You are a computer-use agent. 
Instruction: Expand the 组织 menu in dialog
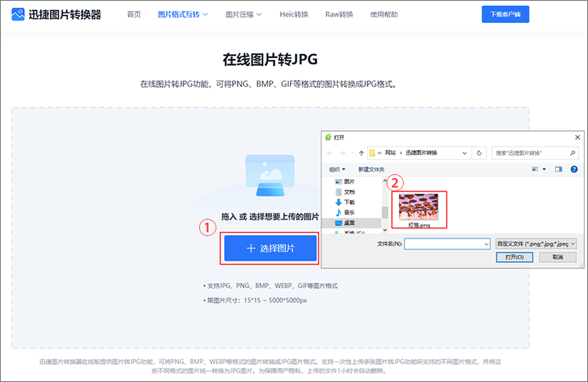click(x=338, y=169)
